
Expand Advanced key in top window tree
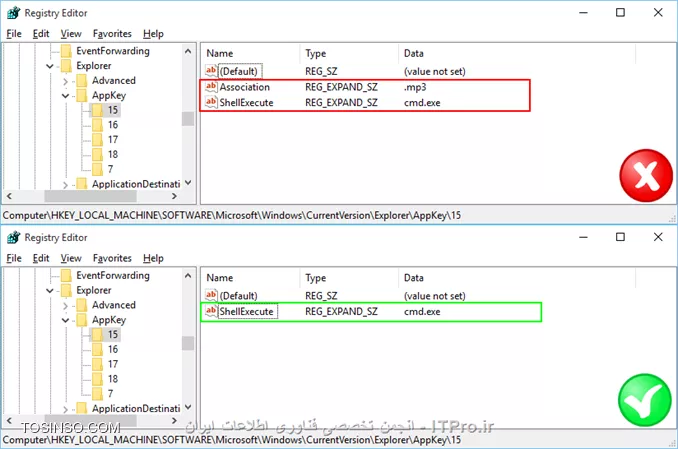(x=65, y=81)
